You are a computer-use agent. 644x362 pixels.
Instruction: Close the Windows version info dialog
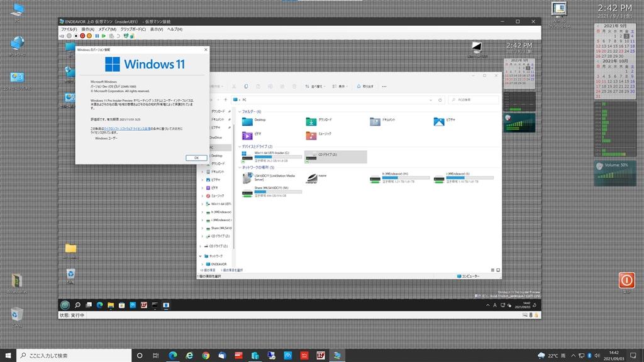point(206,50)
